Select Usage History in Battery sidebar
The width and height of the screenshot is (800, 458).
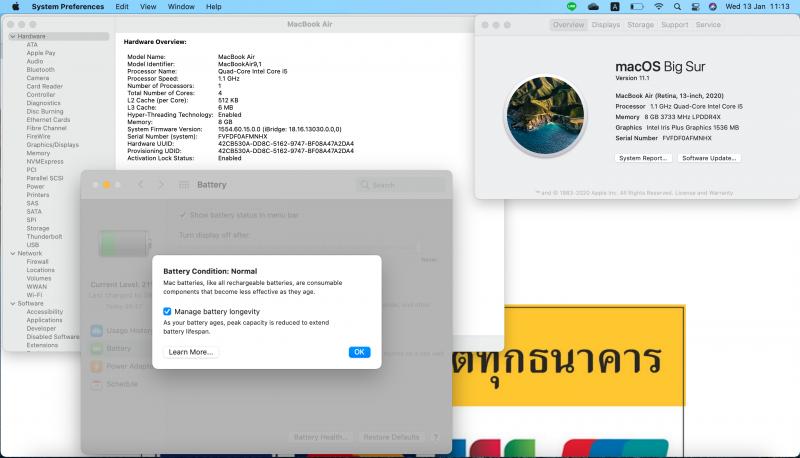tap(121, 330)
